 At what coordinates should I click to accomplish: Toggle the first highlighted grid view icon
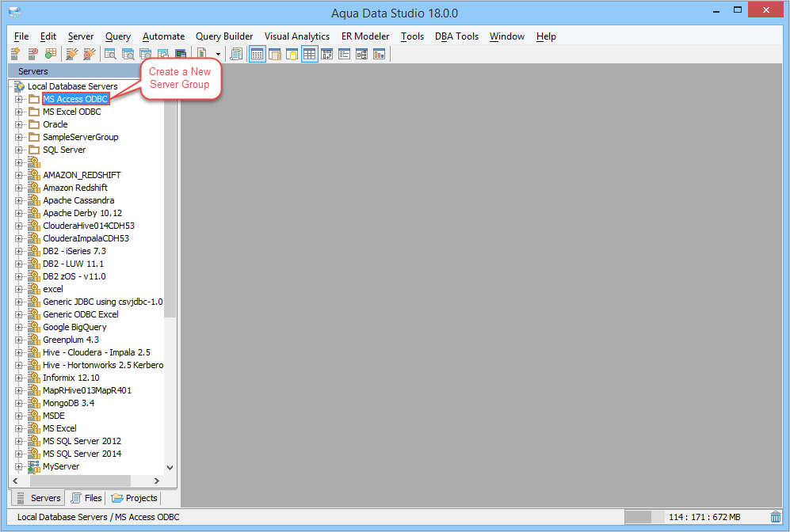[258, 54]
